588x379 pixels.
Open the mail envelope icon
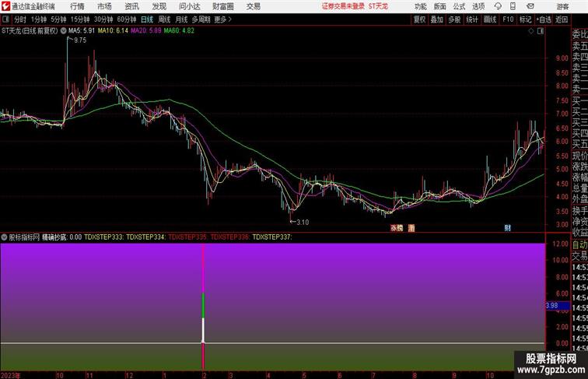[530, 6]
